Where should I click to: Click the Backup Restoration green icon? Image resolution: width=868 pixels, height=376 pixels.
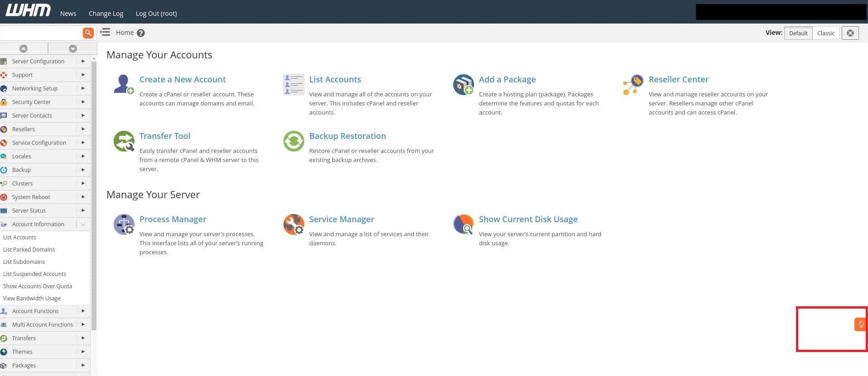(293, 141)
